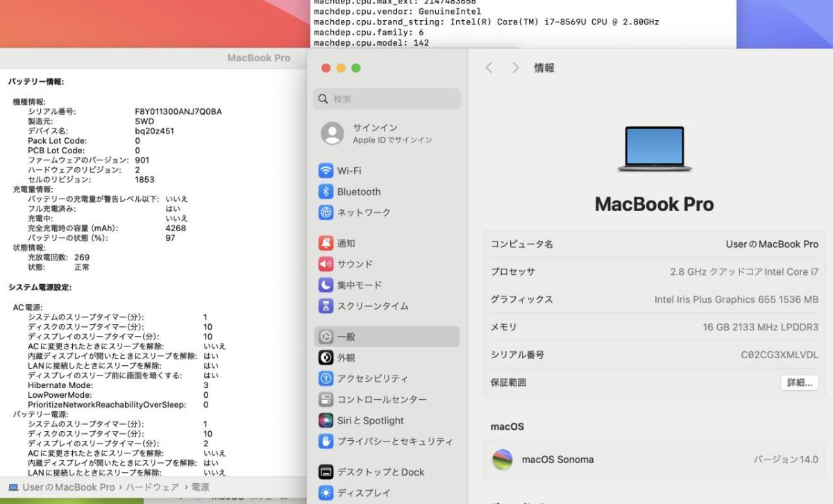Image resolution: width=833 pixels, height=504 pixels.
Task: Click the 詳細... warranty button
Action: point(799,383)
